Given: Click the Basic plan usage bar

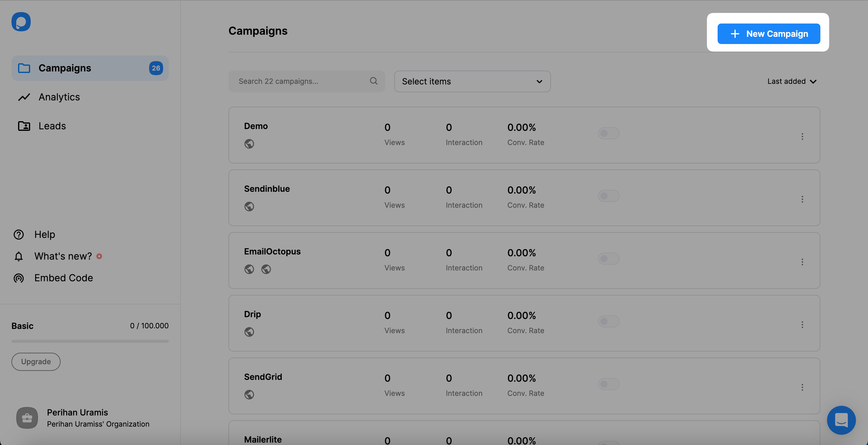Looking at the screenshot, I should click(x=90, y=341).
